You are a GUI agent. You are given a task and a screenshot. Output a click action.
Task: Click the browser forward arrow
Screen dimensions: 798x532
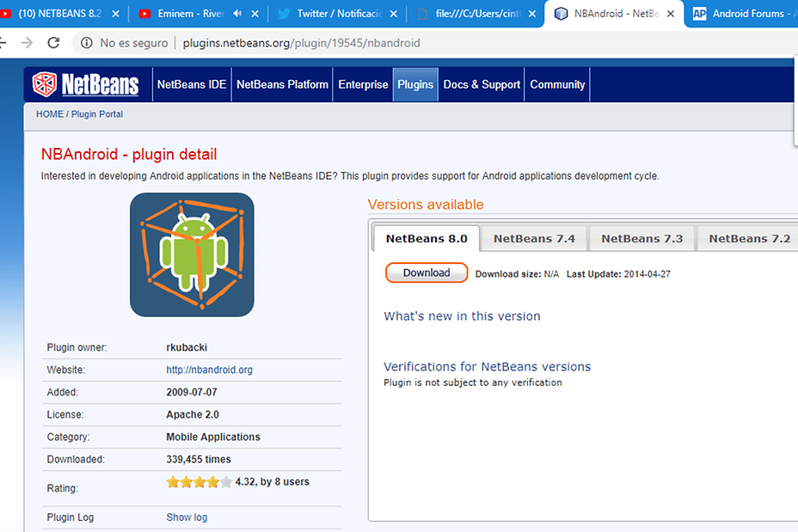point(27,43)
